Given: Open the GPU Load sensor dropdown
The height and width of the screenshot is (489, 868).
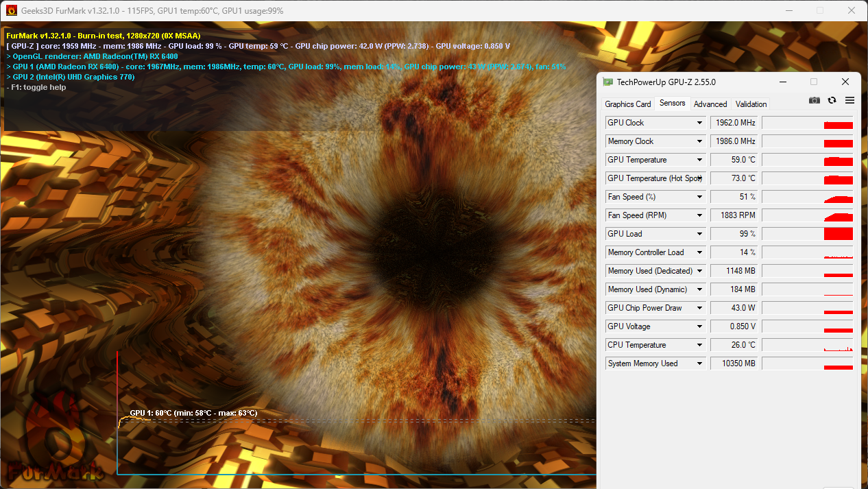Looking at the screenshot, I should 699,234.
